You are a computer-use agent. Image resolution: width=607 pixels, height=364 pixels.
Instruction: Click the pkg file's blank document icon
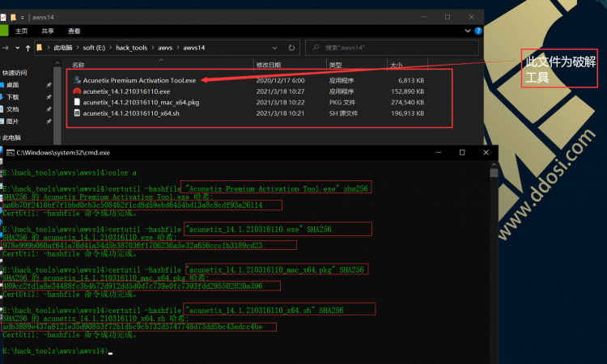tap(77, 102)
